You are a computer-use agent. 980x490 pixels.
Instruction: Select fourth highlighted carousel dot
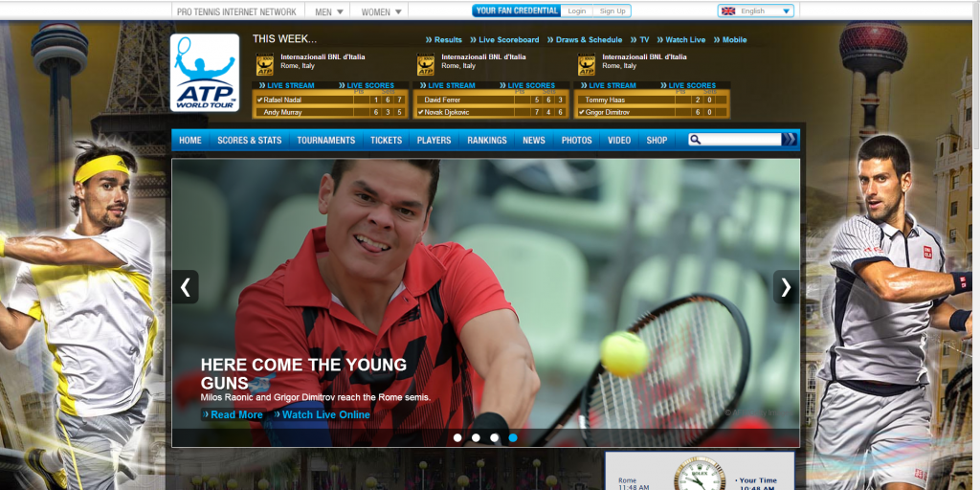513,437
